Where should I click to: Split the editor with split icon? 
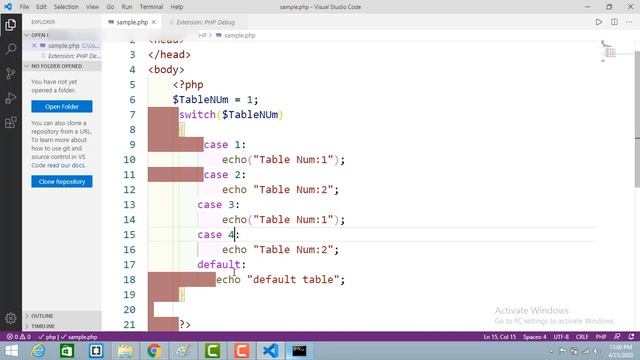[x=614, y=22]
